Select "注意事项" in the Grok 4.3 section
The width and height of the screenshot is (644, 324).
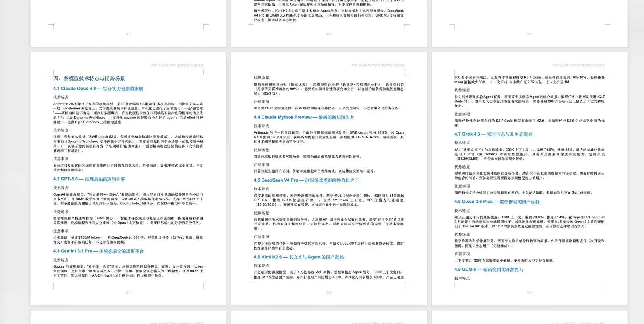pos(462,186)
